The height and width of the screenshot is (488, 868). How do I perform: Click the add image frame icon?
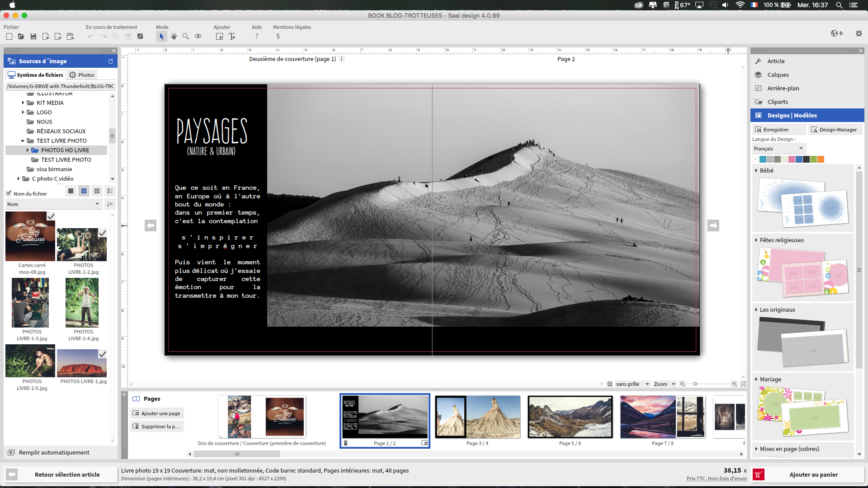tap(219, 37)
